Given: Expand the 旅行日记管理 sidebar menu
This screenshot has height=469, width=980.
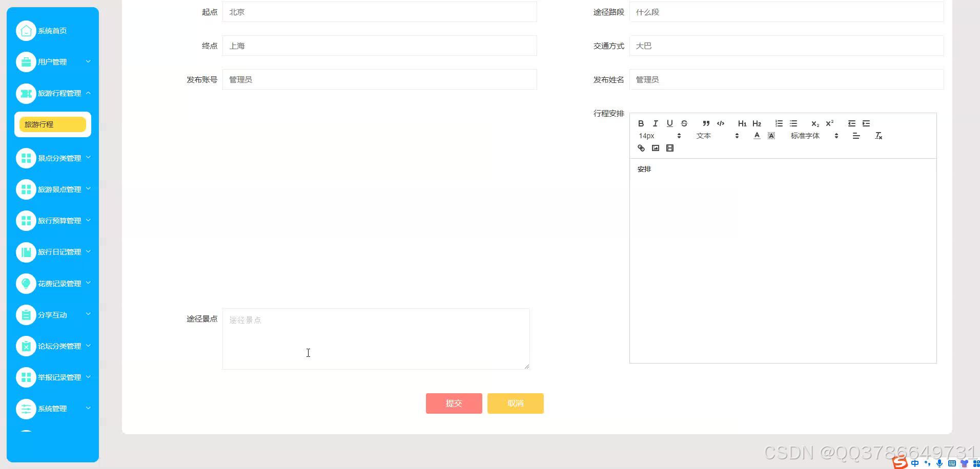Looking at the screenshot, I should pos(53,252).
